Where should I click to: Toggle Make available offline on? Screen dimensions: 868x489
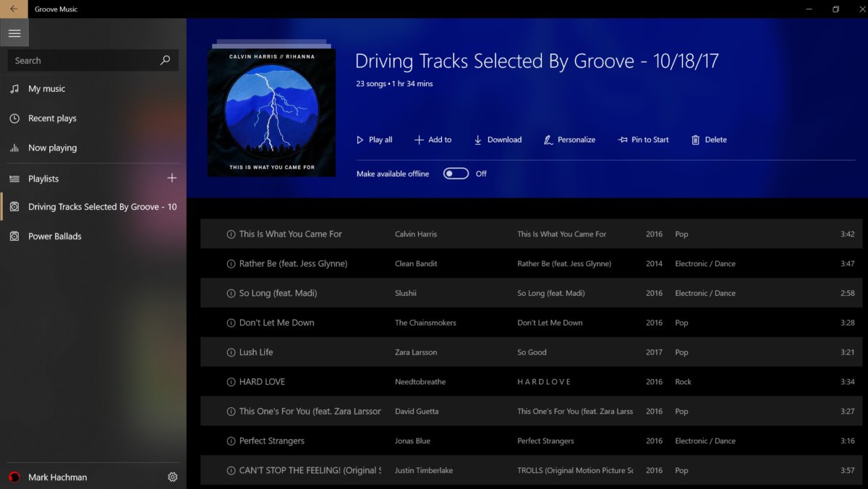(456, 174)
